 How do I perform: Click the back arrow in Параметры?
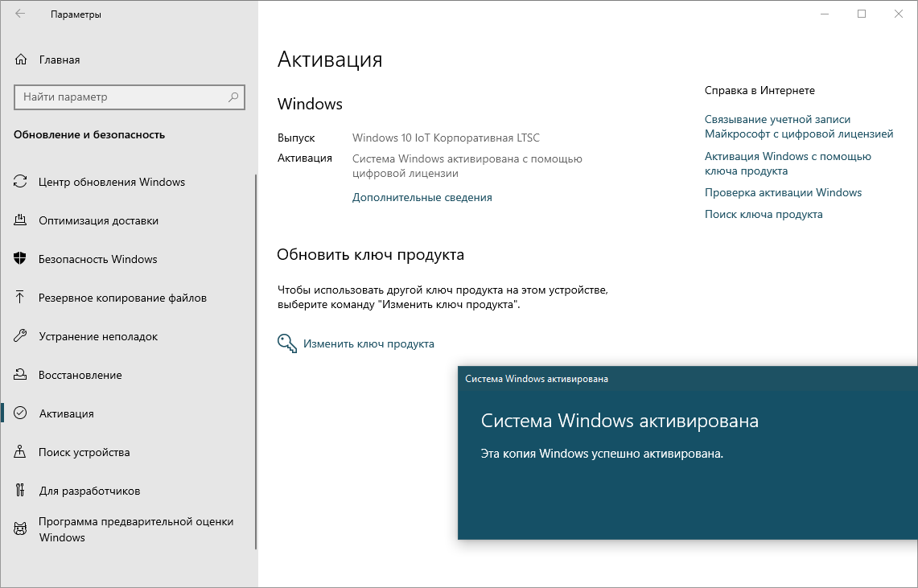(x=20, y=14)
